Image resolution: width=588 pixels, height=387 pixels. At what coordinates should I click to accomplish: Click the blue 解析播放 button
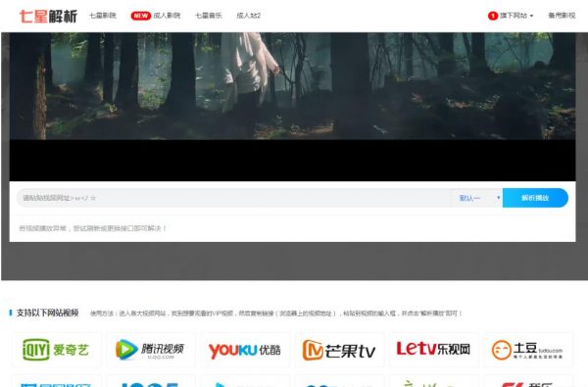click(535, 198)
